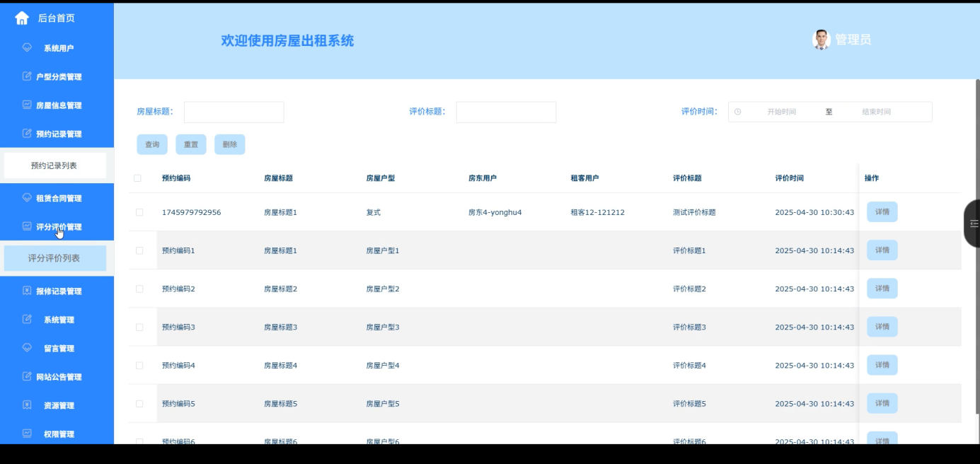The width and height of the screenshot is (980, 464).
Task: Open 详情 for the 评价标题1 row
Action: coord(882,250)
